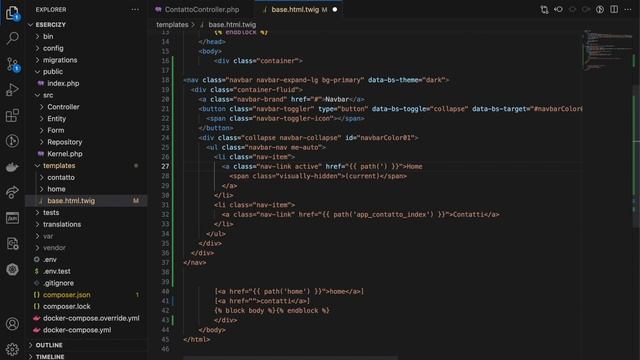640x360 pixels.
Task: Open docker-compose.yml file
Action: coord(77,330)
